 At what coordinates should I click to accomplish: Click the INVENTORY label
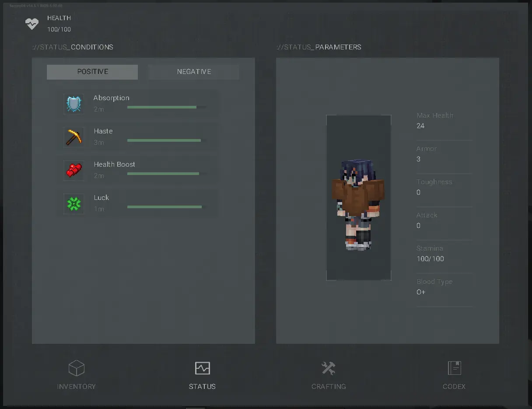[77, 387]
